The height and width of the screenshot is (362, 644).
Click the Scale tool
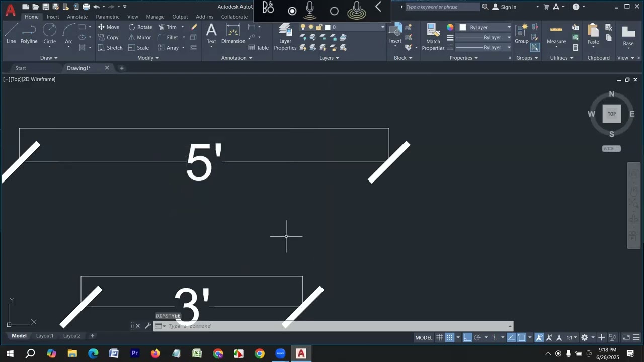(138, 48)
